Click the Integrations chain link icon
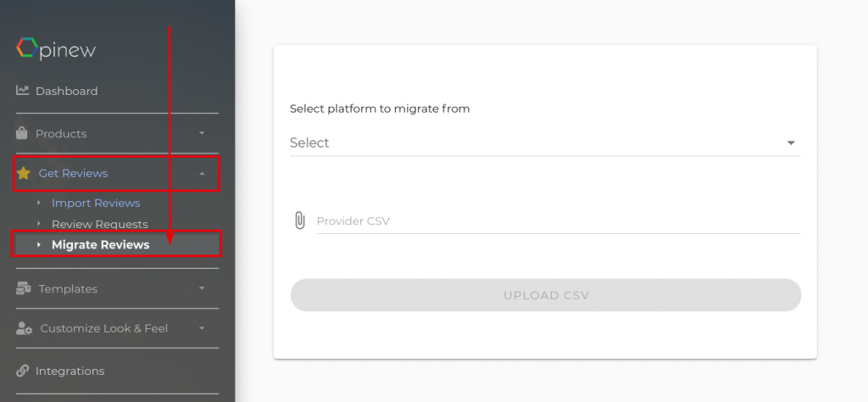 click(x=22, y=371)
